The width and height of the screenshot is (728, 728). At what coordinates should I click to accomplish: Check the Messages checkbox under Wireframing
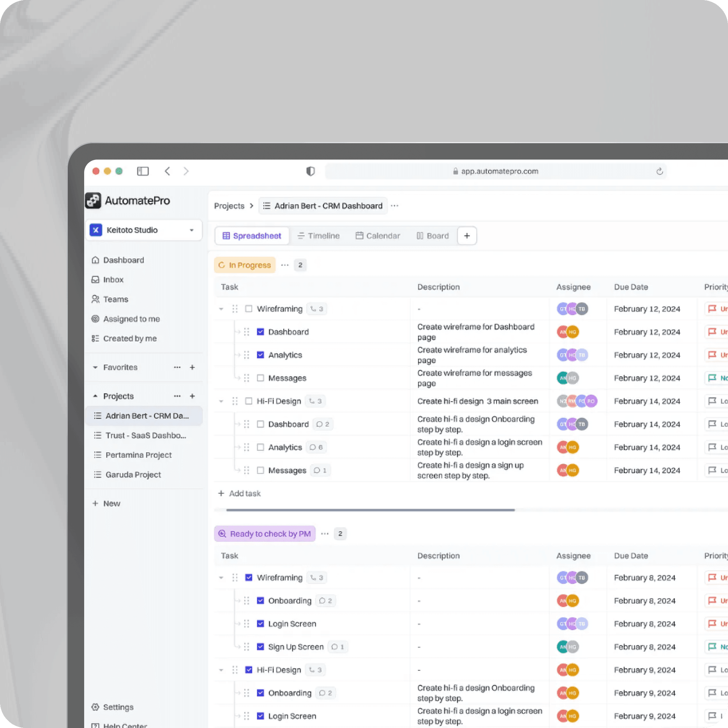pos(261,378)
